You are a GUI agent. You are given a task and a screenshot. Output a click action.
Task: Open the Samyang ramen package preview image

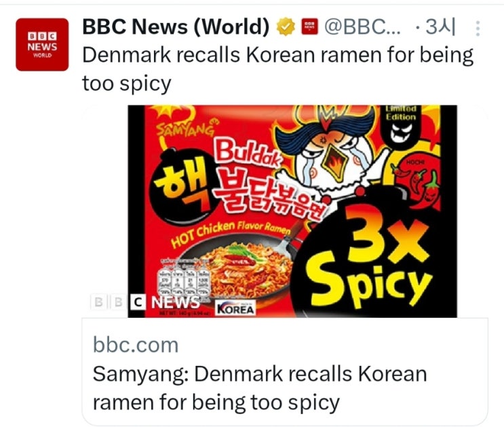[292, 211]
